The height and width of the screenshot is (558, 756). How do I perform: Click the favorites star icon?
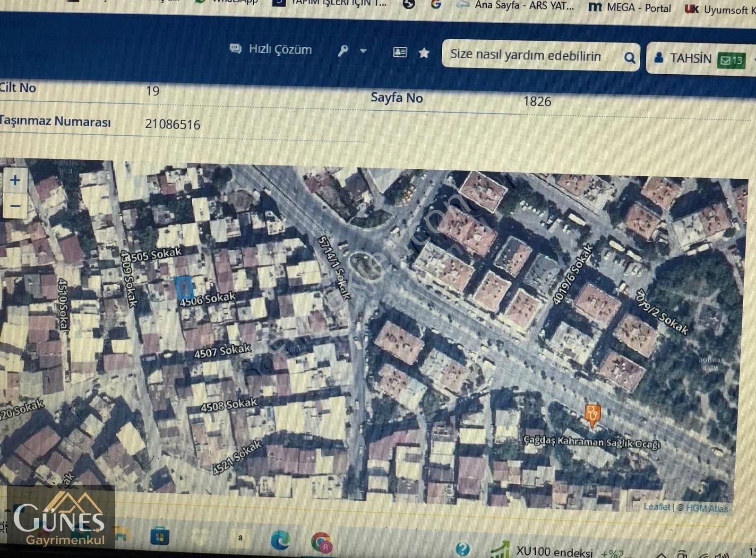[x=424, y=52]
